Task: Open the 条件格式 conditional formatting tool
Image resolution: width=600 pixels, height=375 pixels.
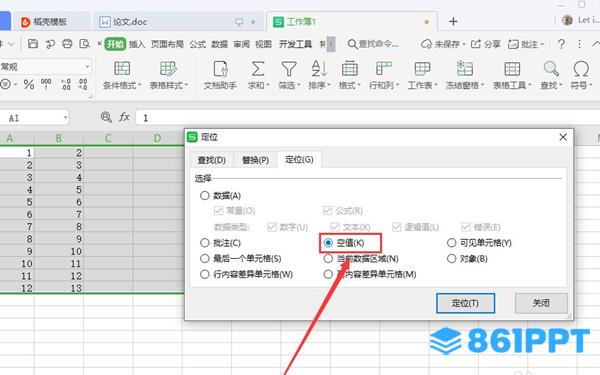Action: point(122,76)
